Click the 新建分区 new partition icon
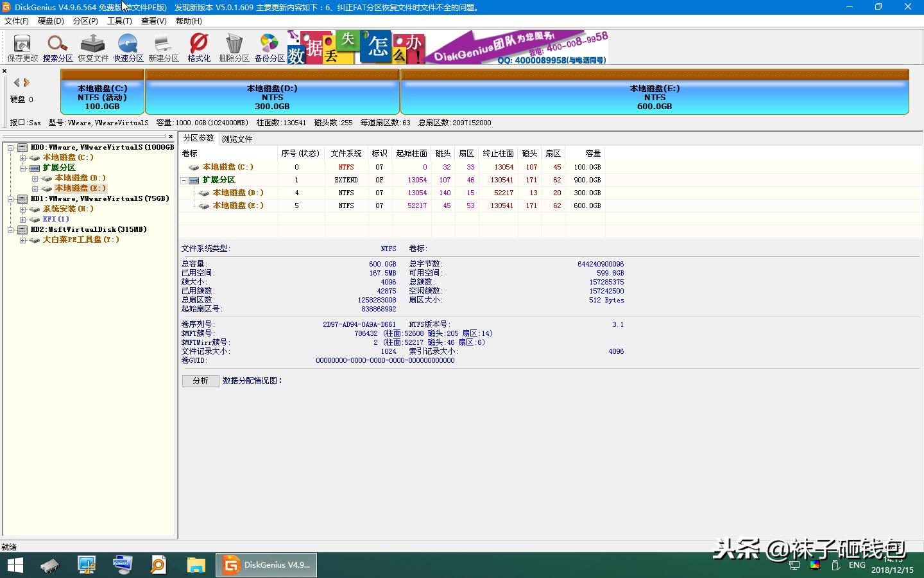The width and height of the screenshot is (924, 578). (162, 47)
